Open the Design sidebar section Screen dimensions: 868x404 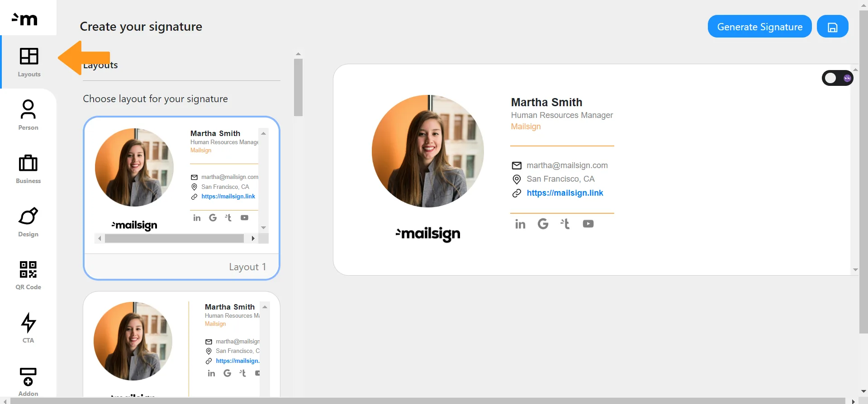(x=28, y=222)
